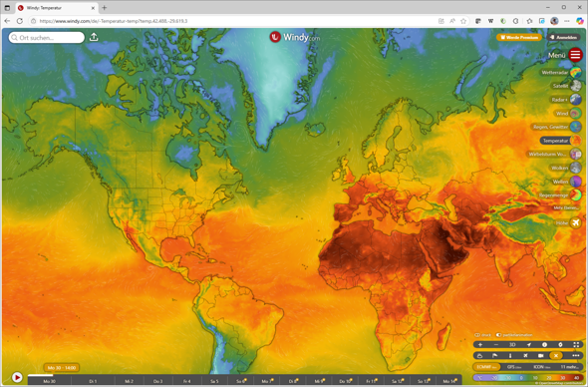Image resolution: width=588 pixels, height=387 pixels.
Task: Toggle the Druck pressure switch
Action: click(x=482, y=335)
